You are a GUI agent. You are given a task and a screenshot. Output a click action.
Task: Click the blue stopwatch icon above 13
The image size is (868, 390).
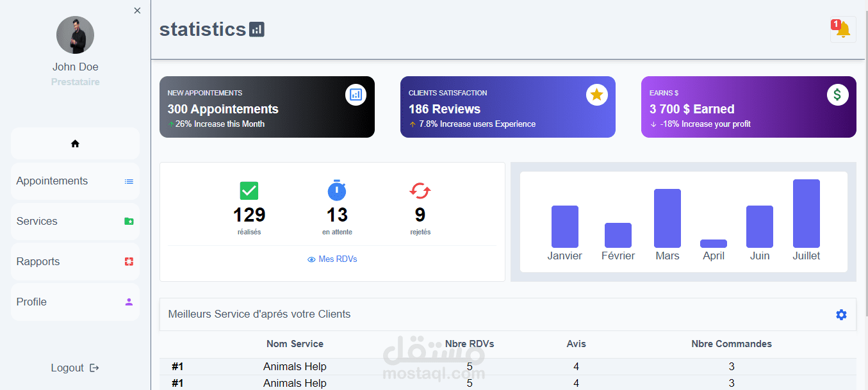[337, 190]
